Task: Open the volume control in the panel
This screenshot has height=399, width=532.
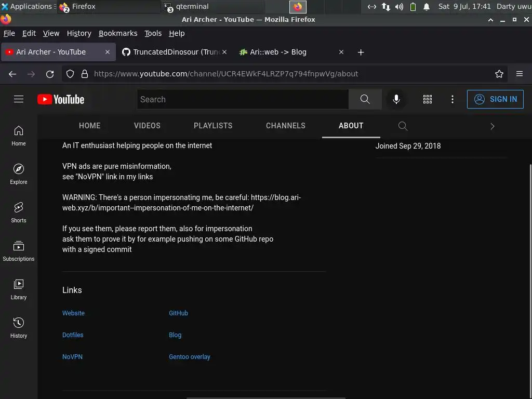Action: click(x=400, y=6)
